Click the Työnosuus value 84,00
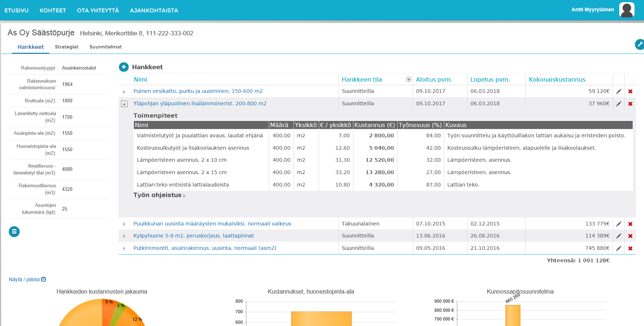 (x=433, y=135)
